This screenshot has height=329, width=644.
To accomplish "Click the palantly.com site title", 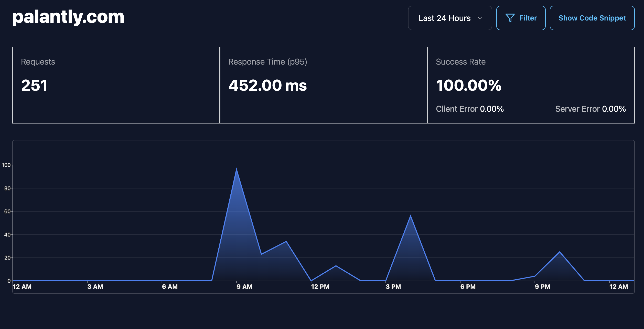I will tap(68, 17).
